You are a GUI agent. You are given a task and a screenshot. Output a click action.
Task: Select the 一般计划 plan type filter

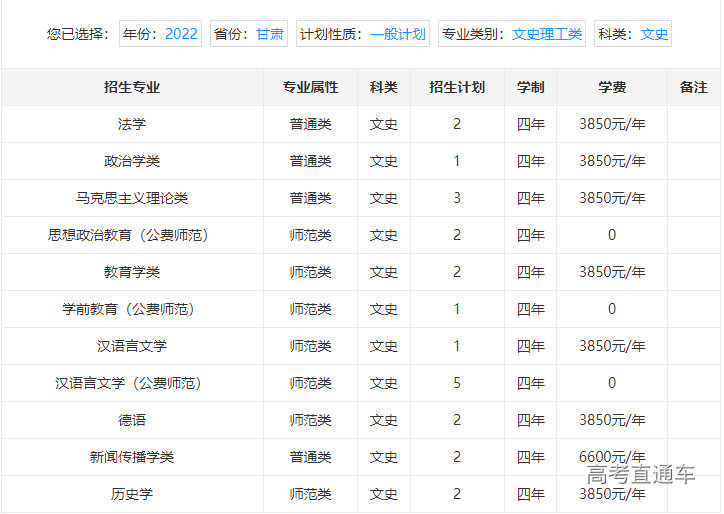[397, 34]
